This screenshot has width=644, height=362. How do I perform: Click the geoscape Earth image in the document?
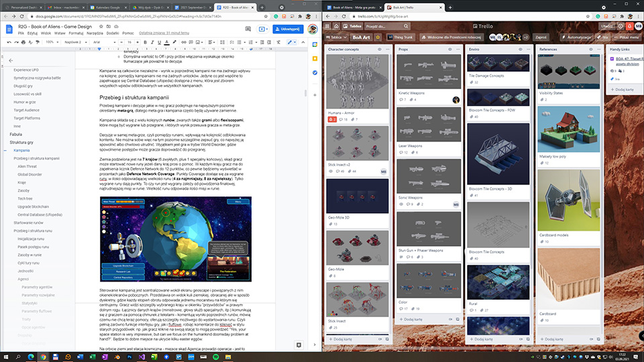[x=176, y=239]
